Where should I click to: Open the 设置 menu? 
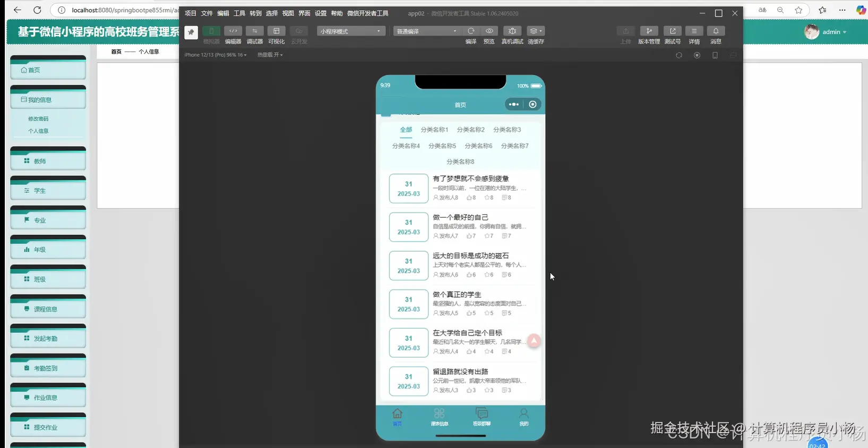click(x=321, y=13)
